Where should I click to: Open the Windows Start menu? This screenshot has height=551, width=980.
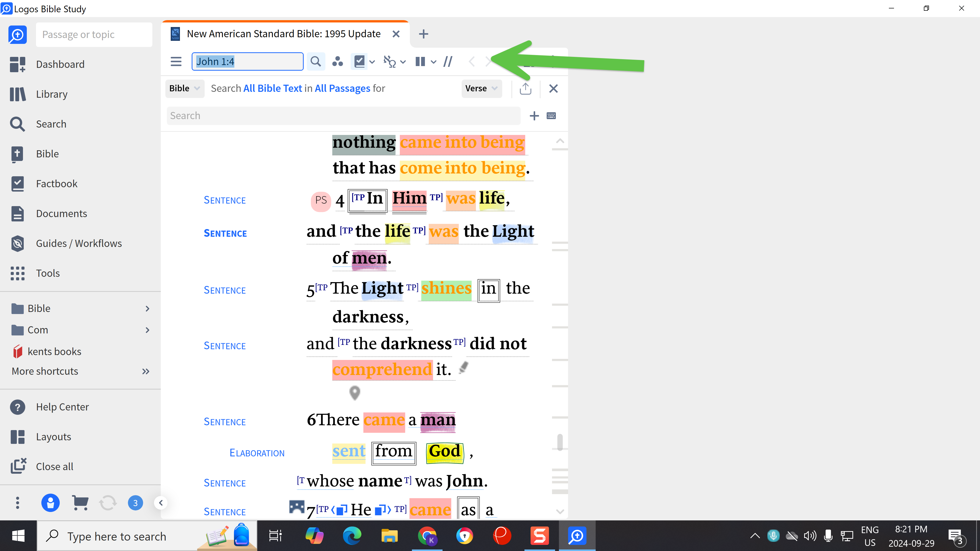18,536
